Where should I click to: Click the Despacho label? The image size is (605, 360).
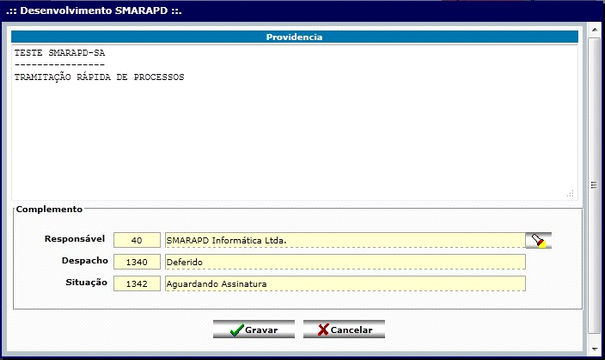85,260
